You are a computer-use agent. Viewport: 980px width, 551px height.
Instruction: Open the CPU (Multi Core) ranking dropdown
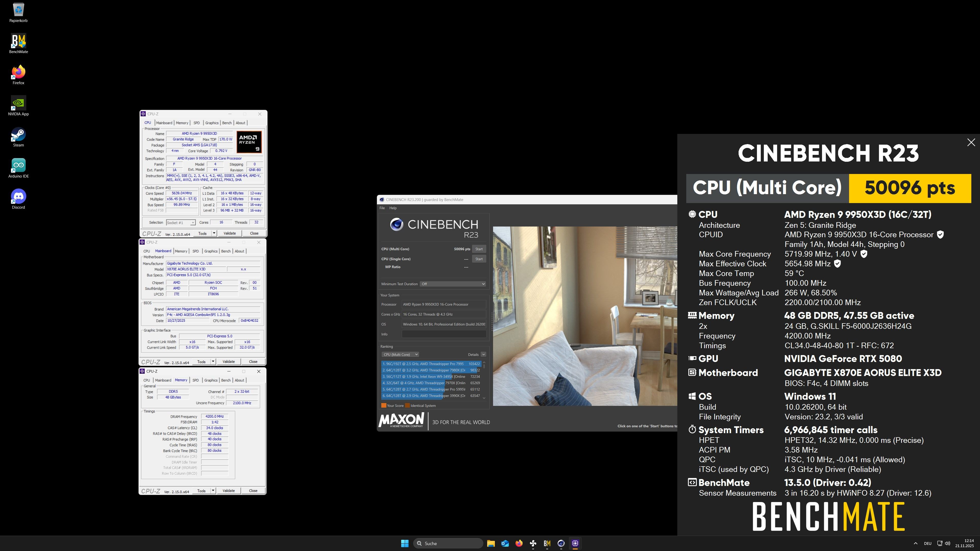[400, 354]
